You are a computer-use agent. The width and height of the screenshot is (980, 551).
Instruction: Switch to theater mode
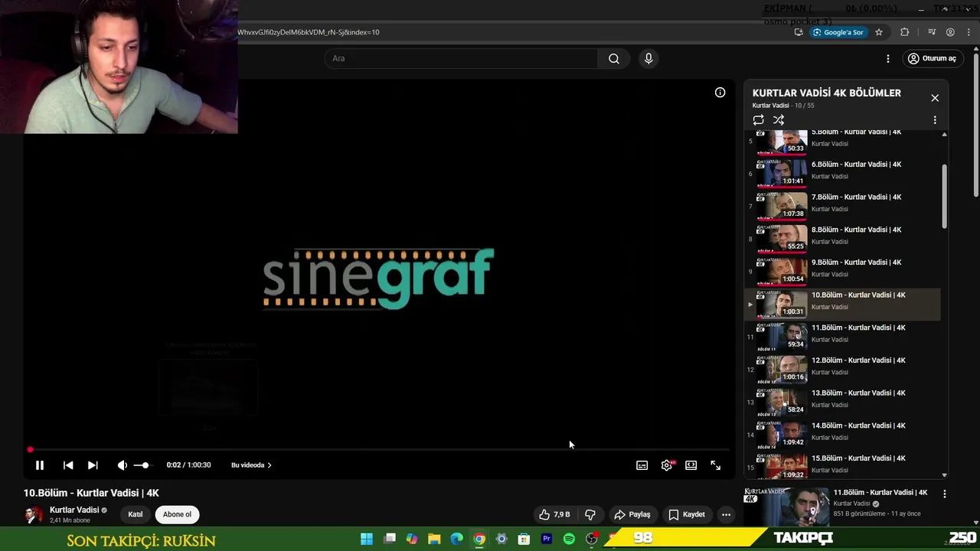pyautogui.click(x=691, y=465)
